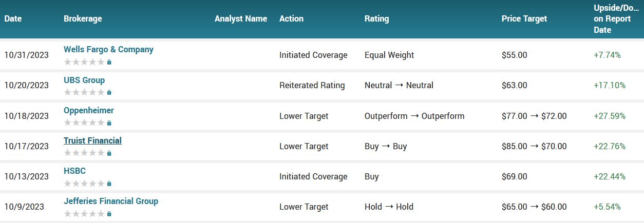This screenshot has height=223, width=644.
Task: Sort the table by the Date column
Action: pyautogui.click(x=13, y=18)
